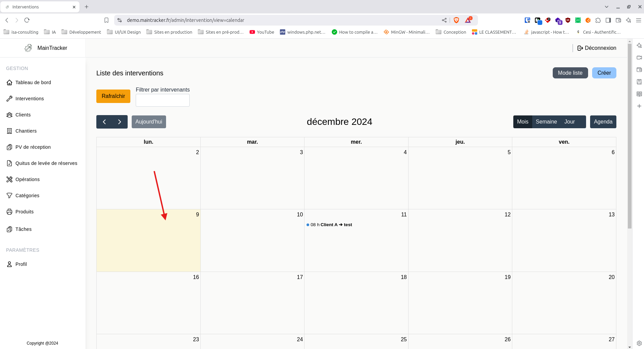
Task: Go to Chantiers building icon
Action: point(9,131)
